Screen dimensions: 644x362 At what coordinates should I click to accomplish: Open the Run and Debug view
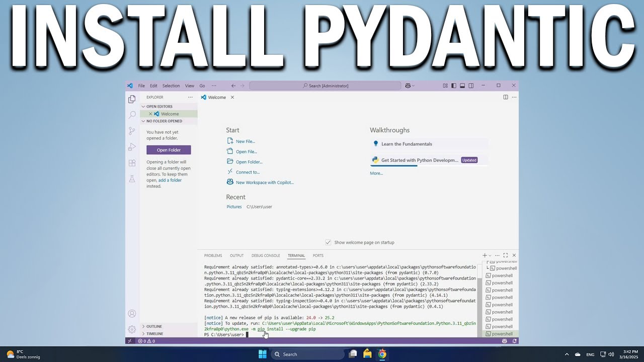click(x=132, y=147)
